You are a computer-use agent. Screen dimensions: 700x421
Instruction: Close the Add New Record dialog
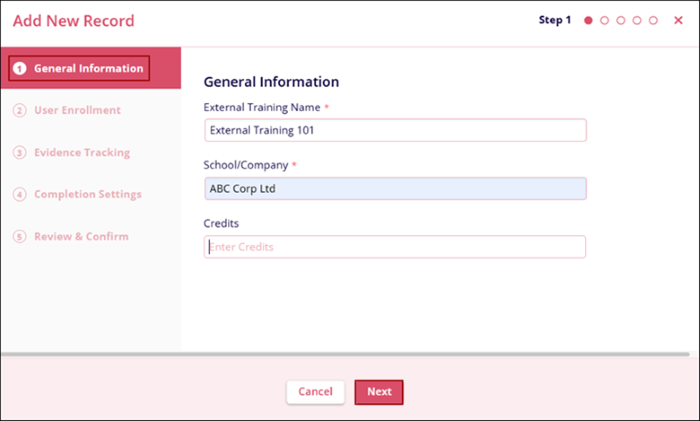pos(679,20)
